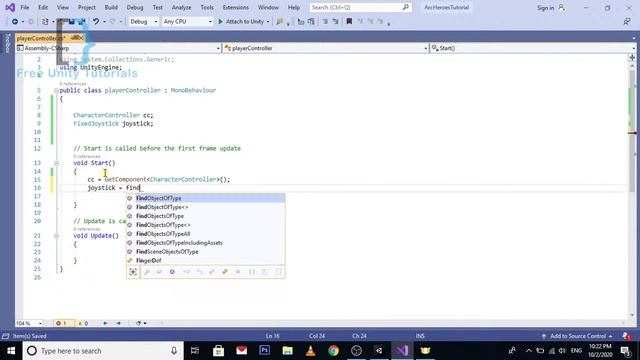The height and width of the screenshot is (360, 640).
Task: Collapse the Update() method outline
Action: (x=56, y=236)
